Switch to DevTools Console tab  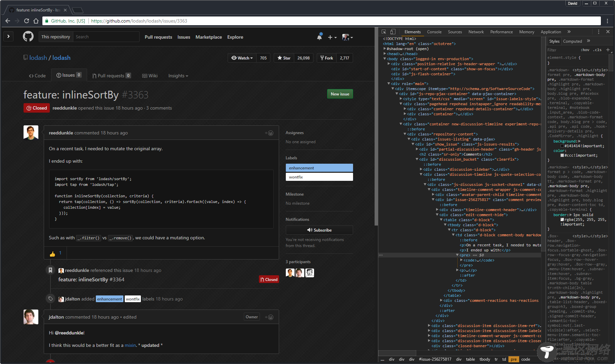[434, 32]
